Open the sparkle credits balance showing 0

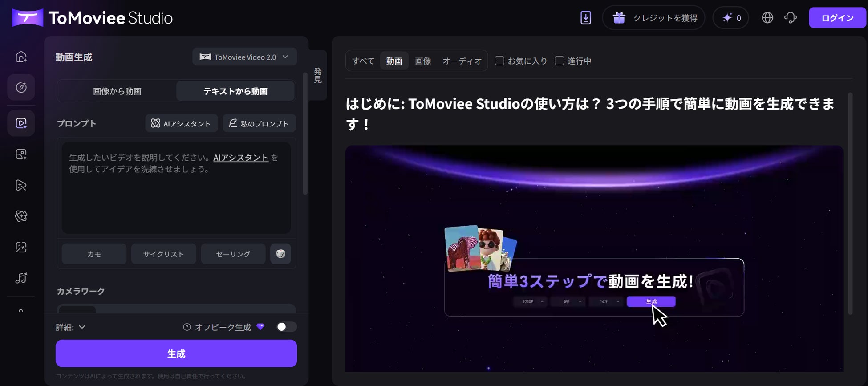click(x=731, y=18)
